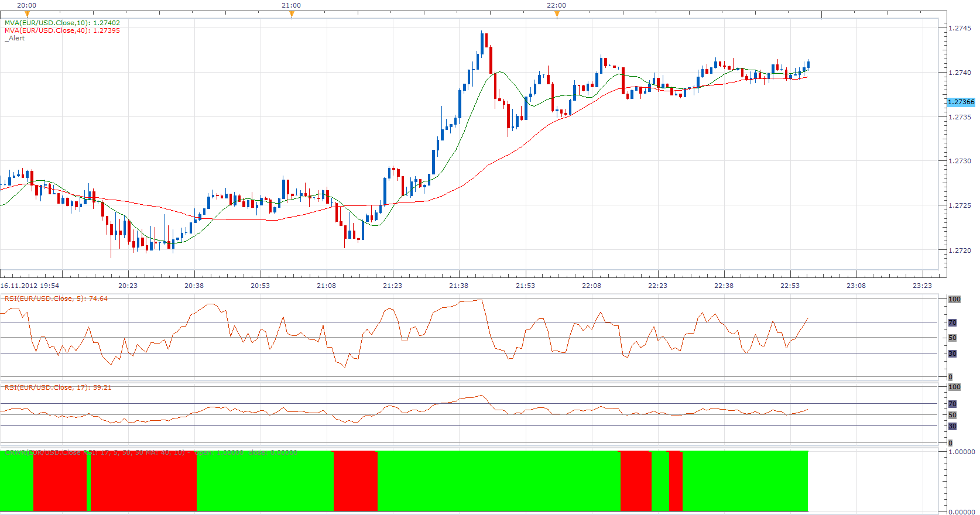The image size is (980, 515).
Task: Click the 23:23 time axis label
Action: [922, 286]
